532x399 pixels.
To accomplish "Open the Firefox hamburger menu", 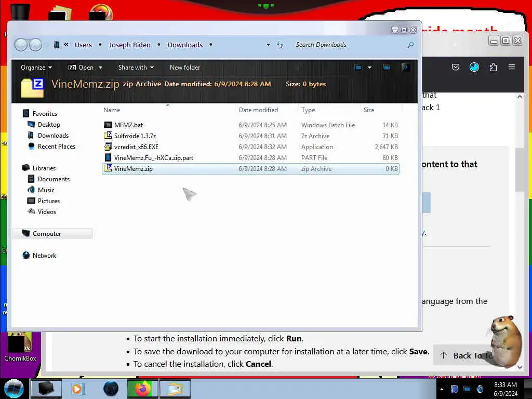I will [x=512, y=67].
